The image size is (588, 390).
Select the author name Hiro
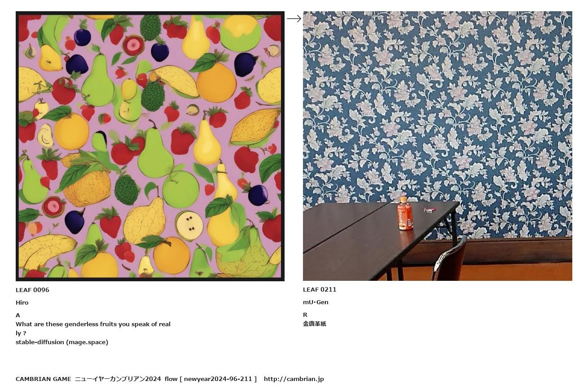(x=22, y=302)
